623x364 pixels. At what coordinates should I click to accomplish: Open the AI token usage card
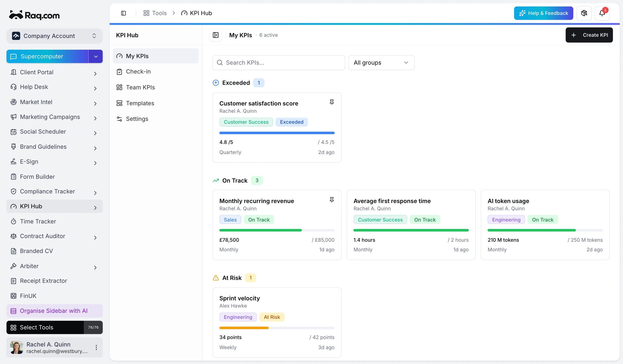click(x=545, y=225)
